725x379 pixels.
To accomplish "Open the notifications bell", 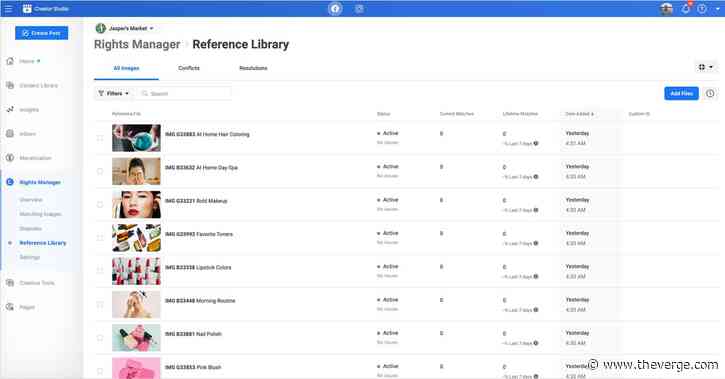I will point(686,9).
